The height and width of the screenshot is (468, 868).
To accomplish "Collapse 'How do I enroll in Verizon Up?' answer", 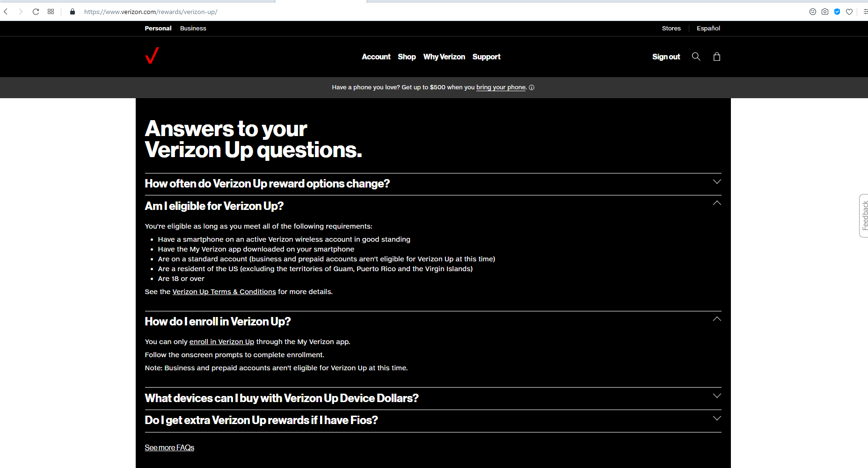I will [716, 319].
